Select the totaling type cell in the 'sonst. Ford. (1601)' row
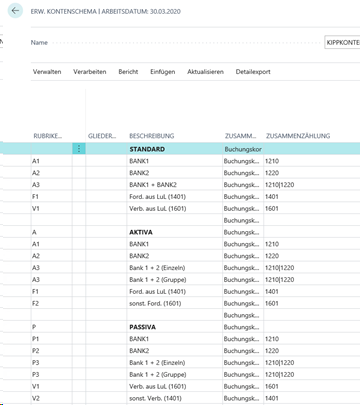 click(x=243, y=303)
